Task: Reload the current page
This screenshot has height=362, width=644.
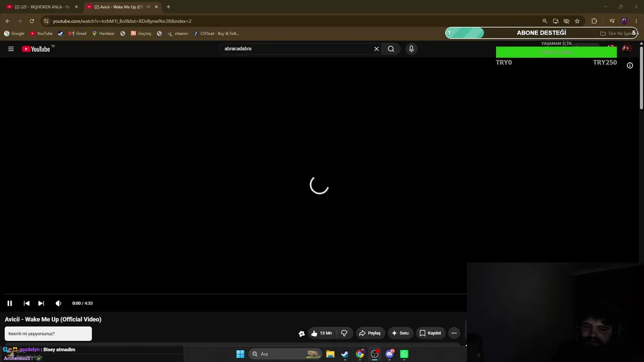Action: (32, 21)
